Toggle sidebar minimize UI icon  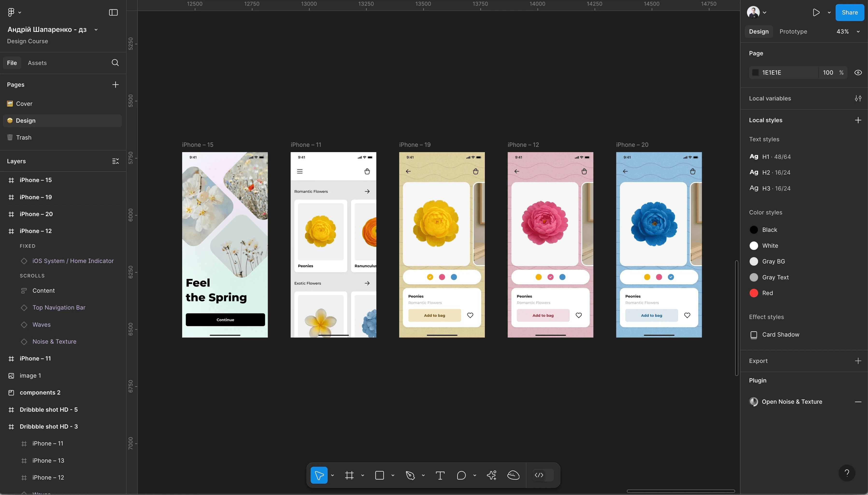[x=113, y=13]
